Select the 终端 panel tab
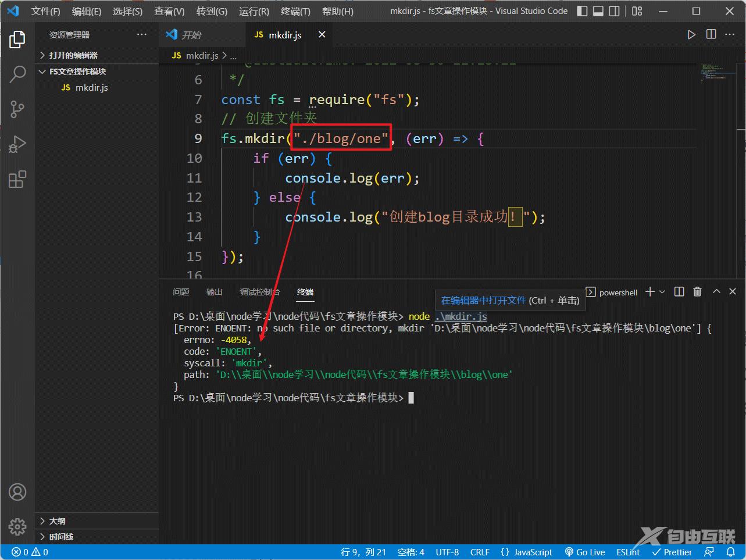The image size is (746, 560). [x=305, y=292]
